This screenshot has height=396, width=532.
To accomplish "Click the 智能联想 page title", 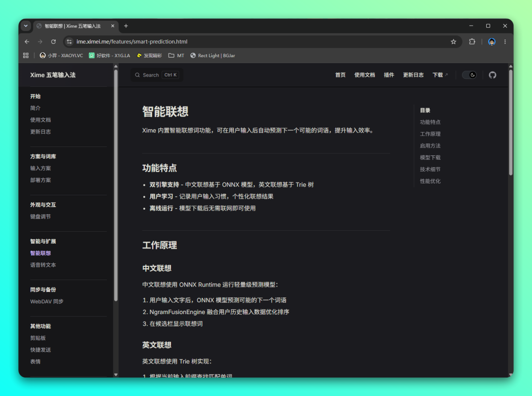I will (165, 111).
